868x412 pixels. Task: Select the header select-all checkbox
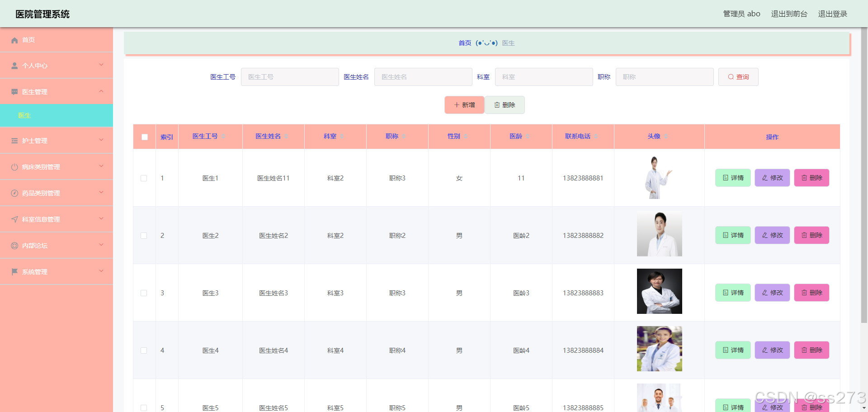point(145,137)
